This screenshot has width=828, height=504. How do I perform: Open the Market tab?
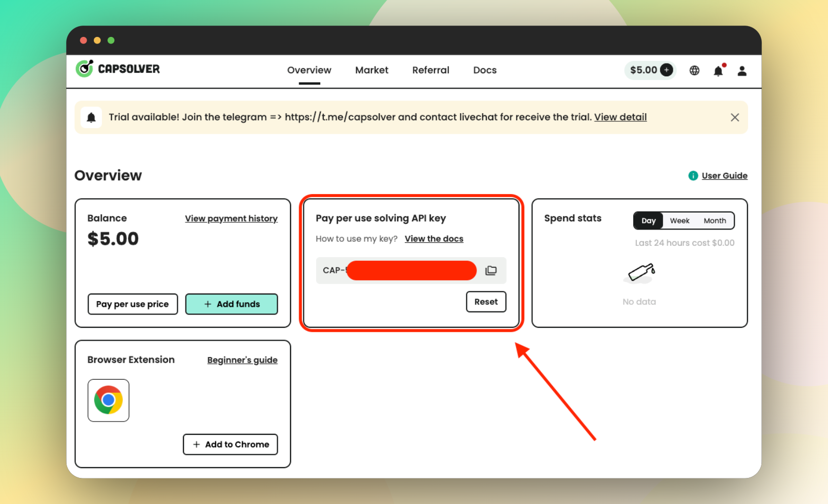[x=371, y=70]
